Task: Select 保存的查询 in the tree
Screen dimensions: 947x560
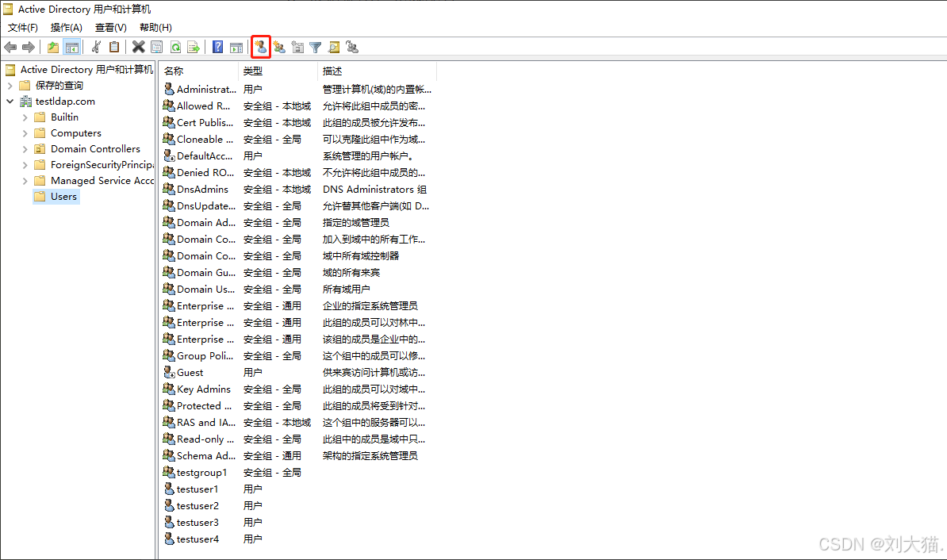Action: [59, 86]
